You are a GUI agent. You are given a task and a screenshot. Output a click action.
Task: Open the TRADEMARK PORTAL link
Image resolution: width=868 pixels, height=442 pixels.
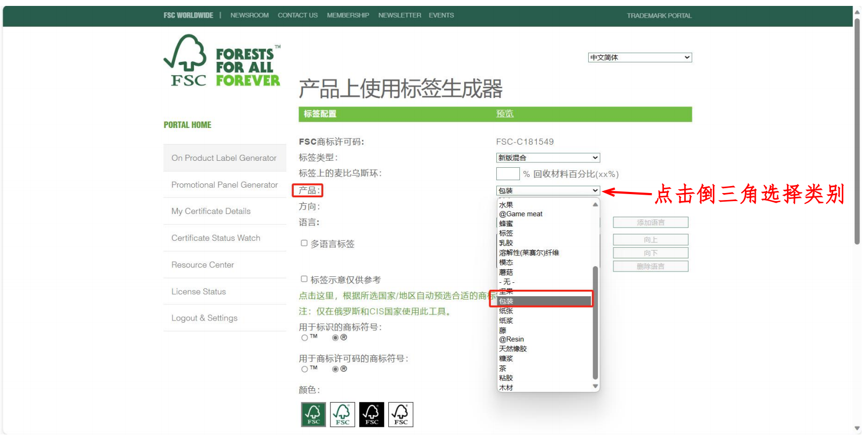[x=659, y=16]
